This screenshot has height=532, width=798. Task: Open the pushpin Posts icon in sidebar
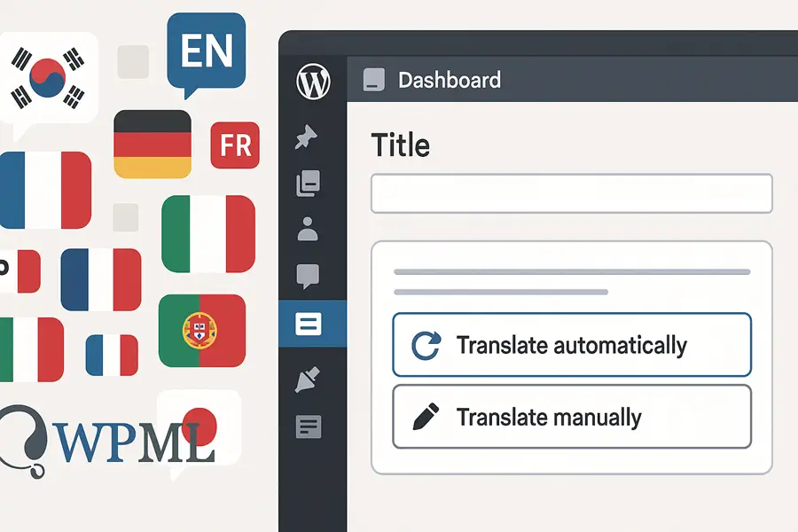(x=307, y=137)
